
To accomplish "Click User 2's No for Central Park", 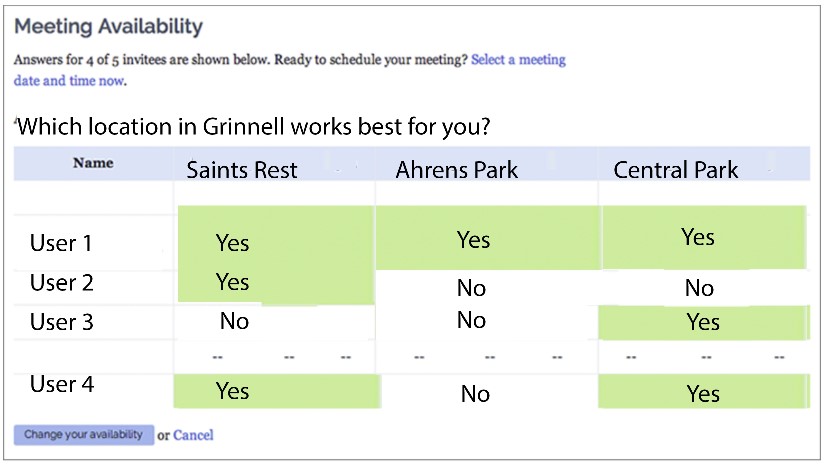I will pos(699,288).
